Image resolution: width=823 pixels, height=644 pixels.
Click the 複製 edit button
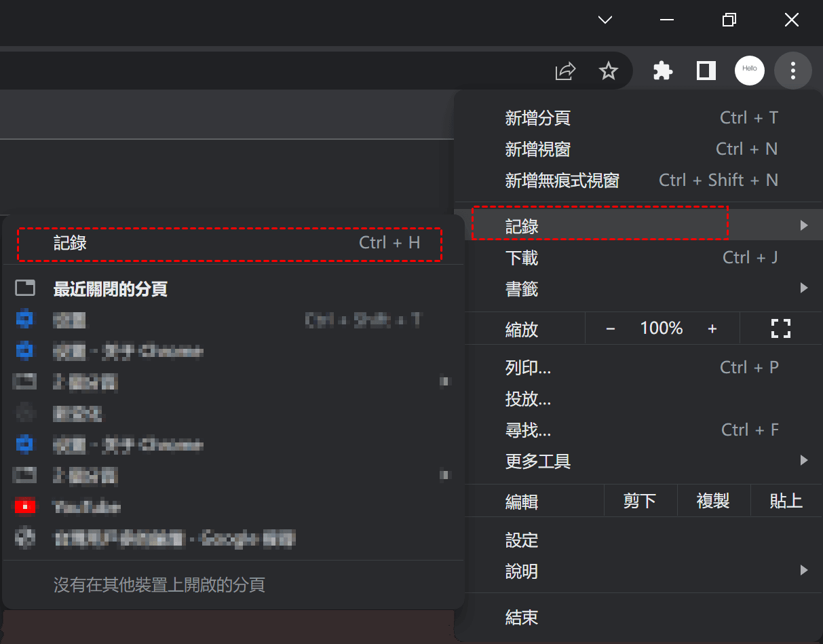coord(713,501)
